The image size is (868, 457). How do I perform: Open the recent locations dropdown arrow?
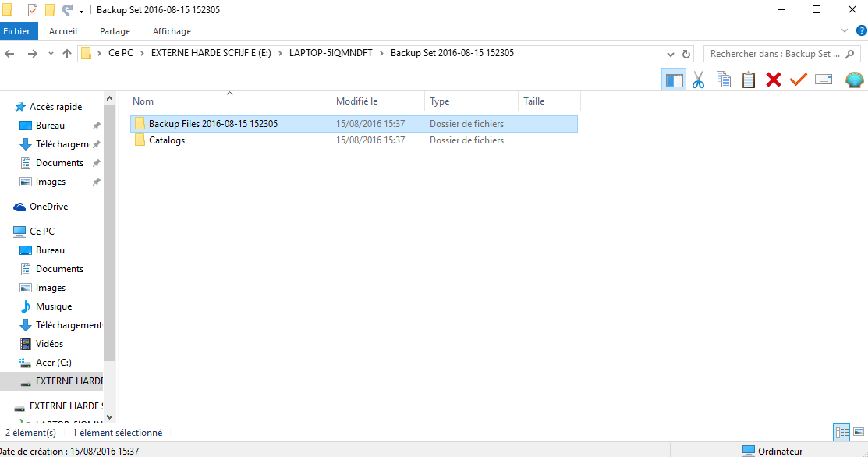coord(51,54)
